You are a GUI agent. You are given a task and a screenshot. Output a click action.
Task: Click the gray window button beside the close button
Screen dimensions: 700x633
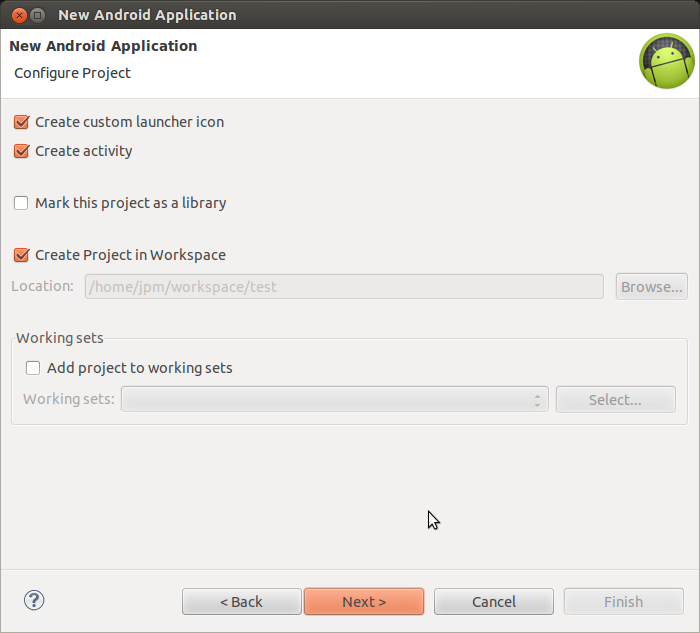point(38,15)
